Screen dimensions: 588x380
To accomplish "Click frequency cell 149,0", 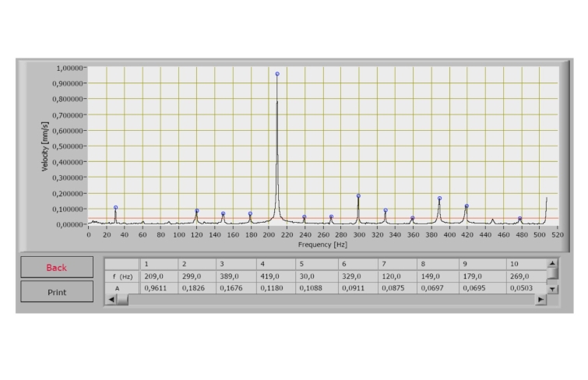I will (x=438, y=276).
